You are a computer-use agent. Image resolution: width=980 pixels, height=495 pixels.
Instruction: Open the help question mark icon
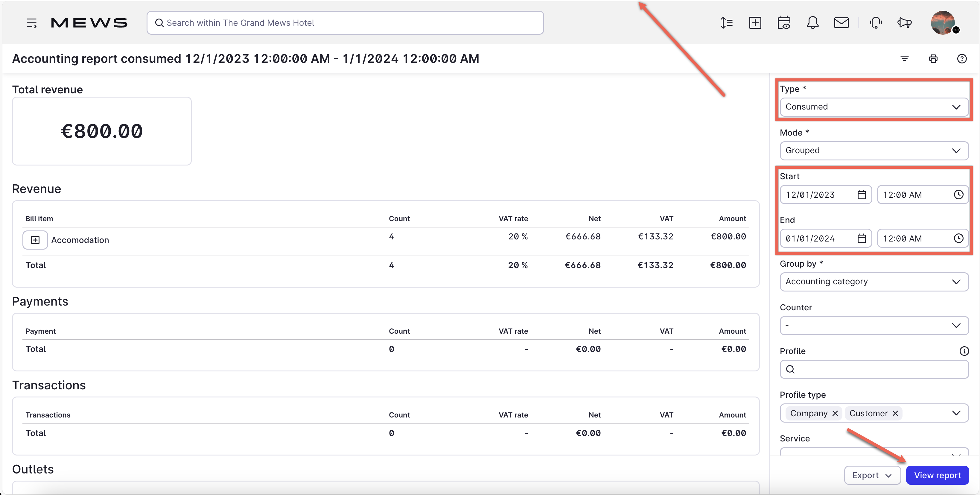pyautogui.click(x=962, y=59)
